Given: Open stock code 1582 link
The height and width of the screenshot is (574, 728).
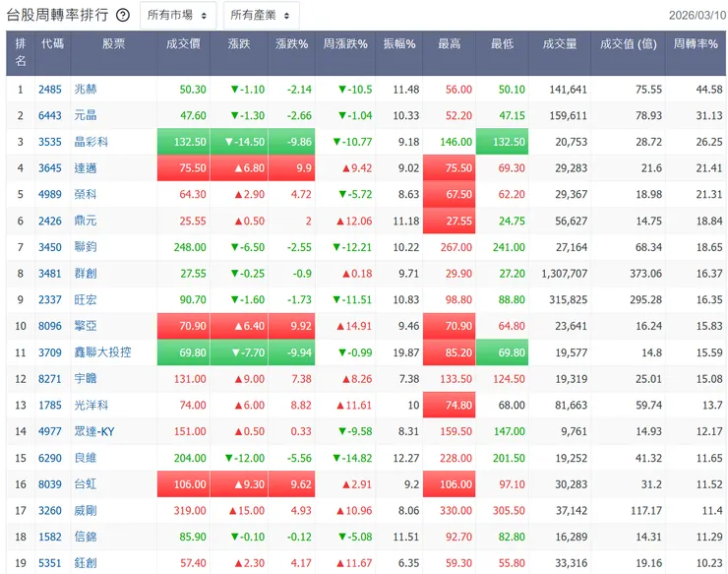Looking at the screenshot, I should point(49,537).
